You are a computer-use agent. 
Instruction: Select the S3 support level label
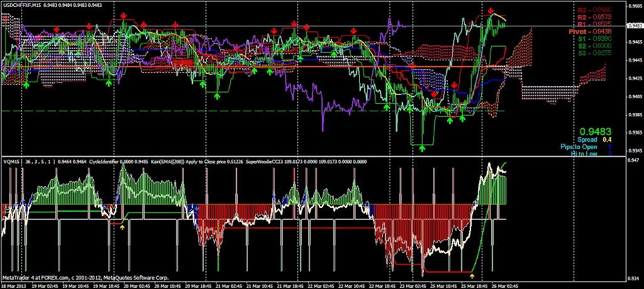pos(594,53)
